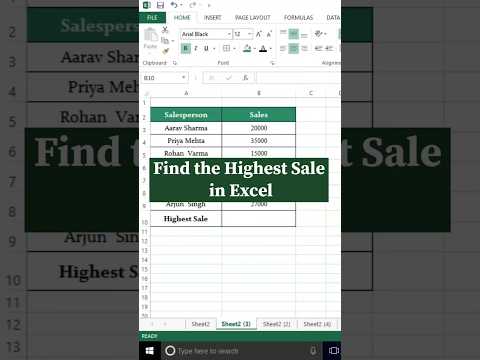Click the formula bar Cancel X icon

[211, 78]
